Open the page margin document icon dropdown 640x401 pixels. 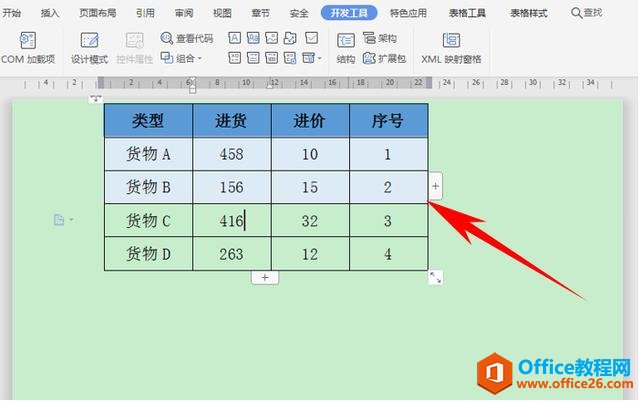[63, 220]
